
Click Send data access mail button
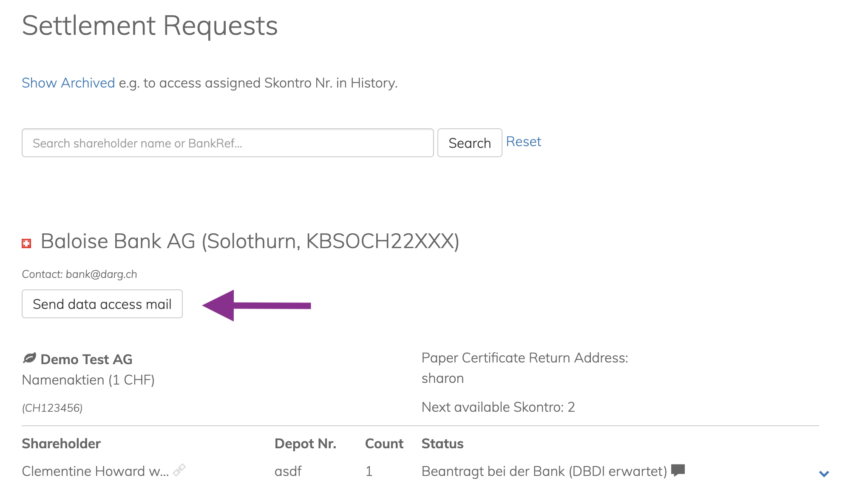102,304
